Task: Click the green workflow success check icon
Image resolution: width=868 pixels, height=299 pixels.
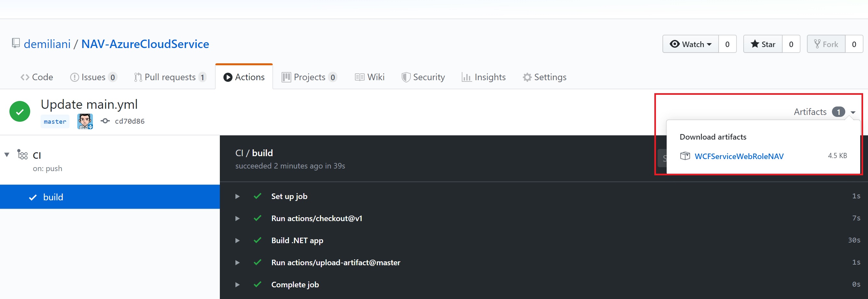Action: (x=20, y=111)
